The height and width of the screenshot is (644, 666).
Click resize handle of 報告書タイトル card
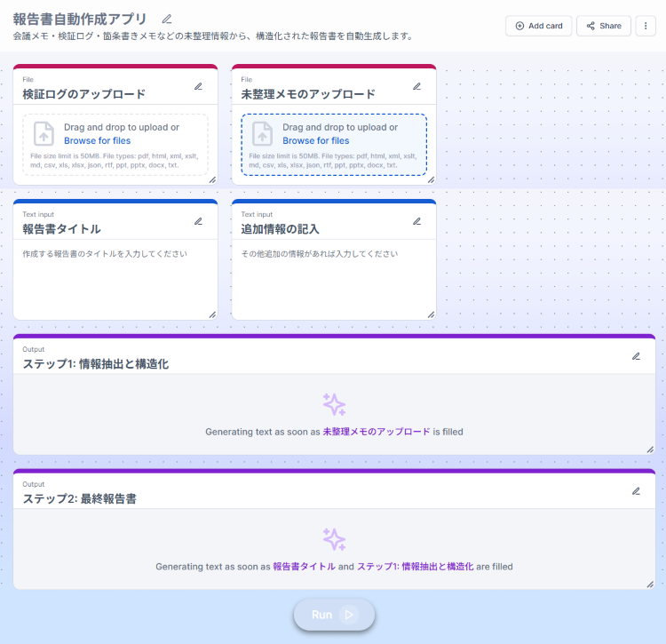212,314
